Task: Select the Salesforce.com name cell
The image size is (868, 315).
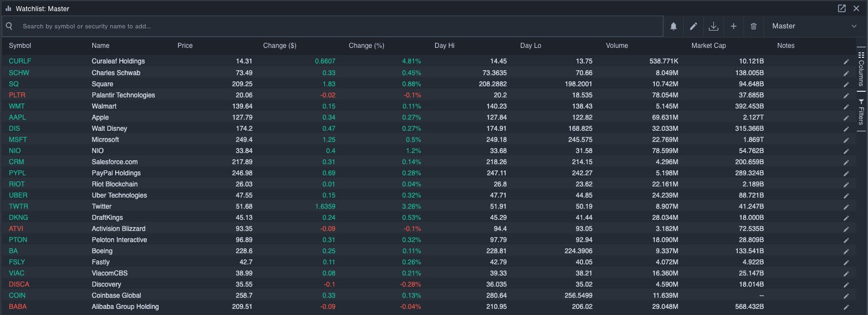Action: click(115, 162)
